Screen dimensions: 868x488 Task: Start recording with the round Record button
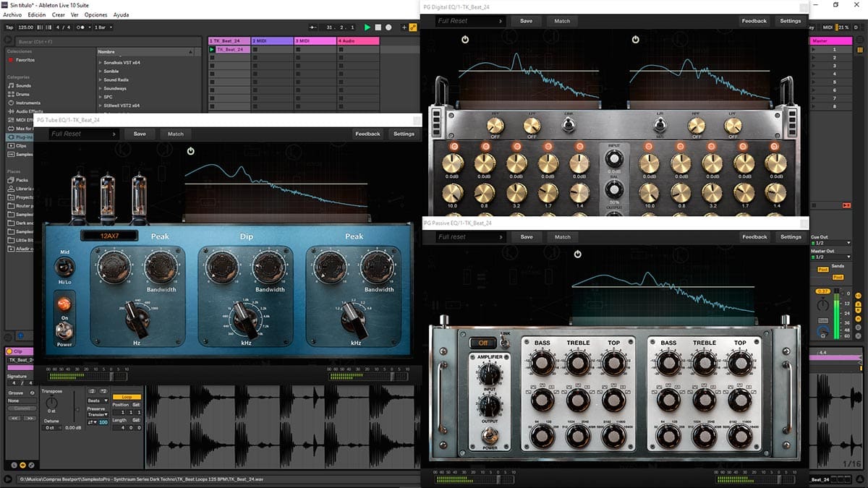point(388,27)
